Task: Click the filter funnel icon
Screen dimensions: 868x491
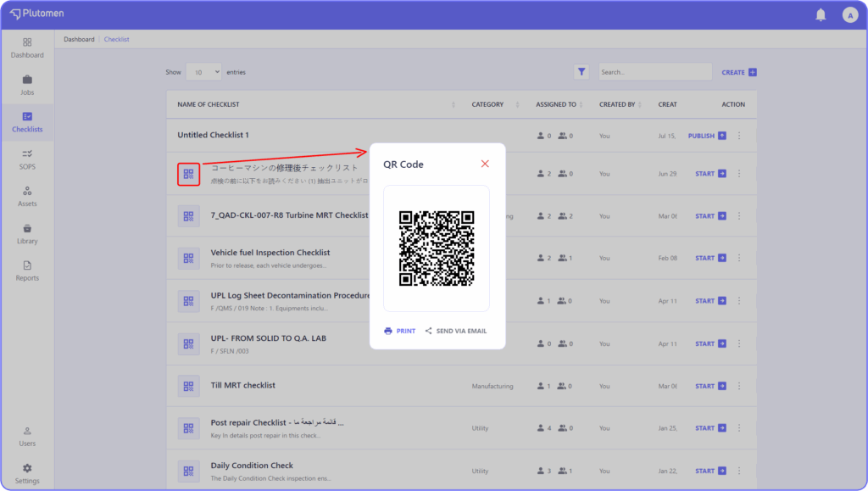Action: point(581,71)
